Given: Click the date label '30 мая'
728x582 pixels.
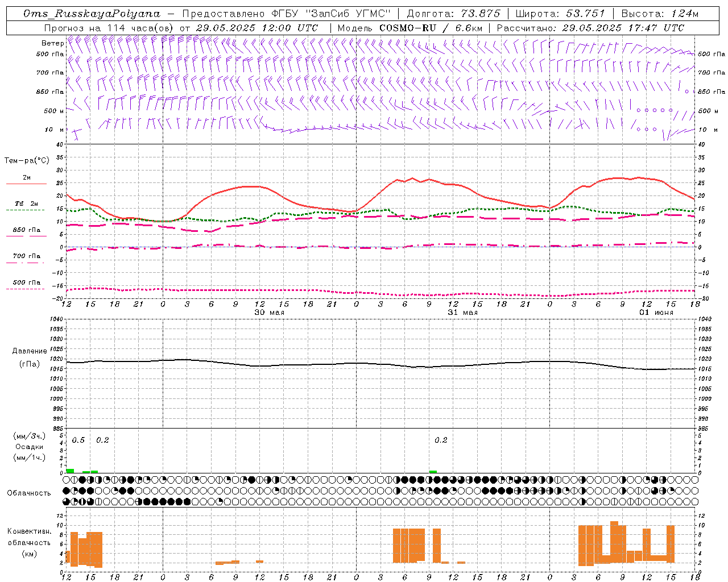Looking at the screenshot, I should click(x=270, y=312).
